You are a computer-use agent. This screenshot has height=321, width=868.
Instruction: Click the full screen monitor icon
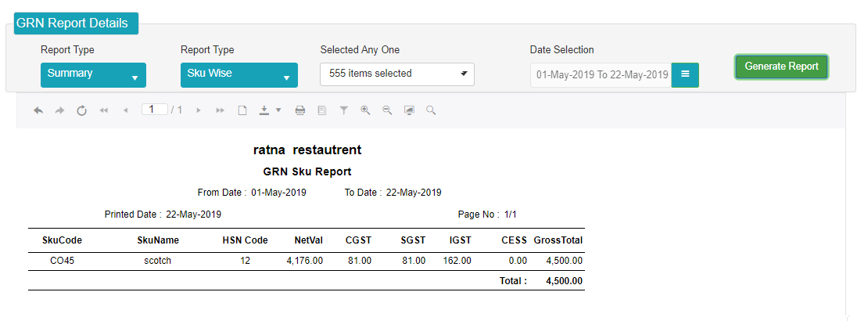point(409,110)
